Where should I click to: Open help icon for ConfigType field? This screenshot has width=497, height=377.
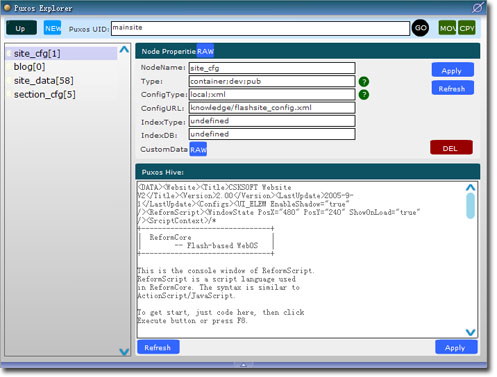(x=364, y=95)
